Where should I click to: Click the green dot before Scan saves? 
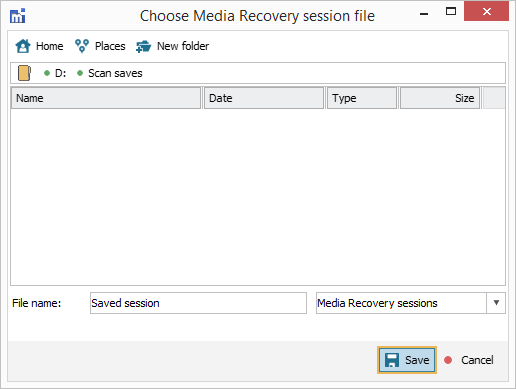[80, 73]
